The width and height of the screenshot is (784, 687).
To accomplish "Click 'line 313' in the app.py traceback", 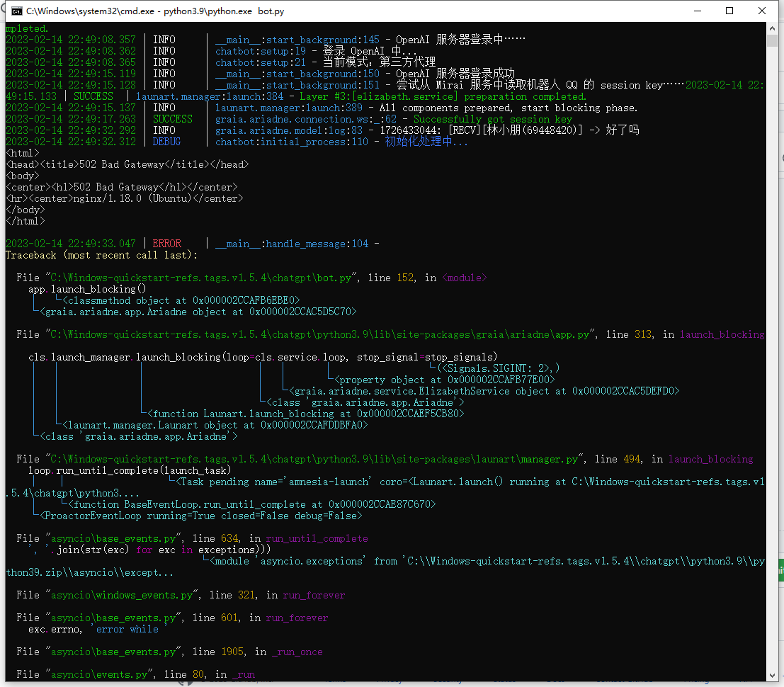I will click(x=628, y=334).
